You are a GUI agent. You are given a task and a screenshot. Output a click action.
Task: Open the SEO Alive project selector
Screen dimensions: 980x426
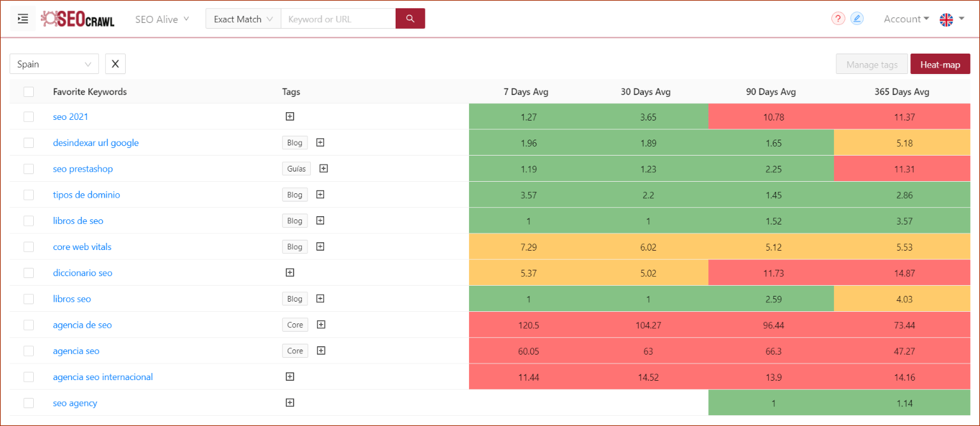pyautogui.click(x=162, y=19)
